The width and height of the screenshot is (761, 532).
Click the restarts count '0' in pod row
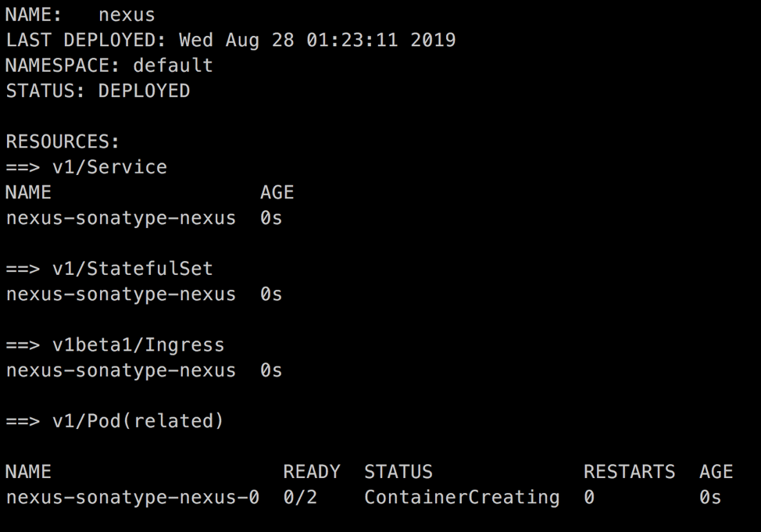[589, 497]
